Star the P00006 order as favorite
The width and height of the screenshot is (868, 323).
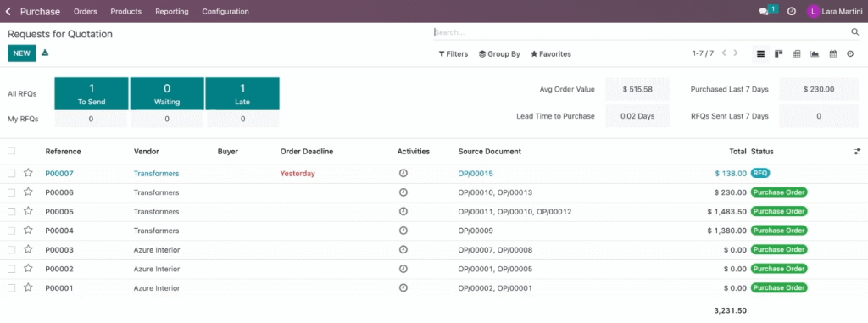tap(28, 192)
